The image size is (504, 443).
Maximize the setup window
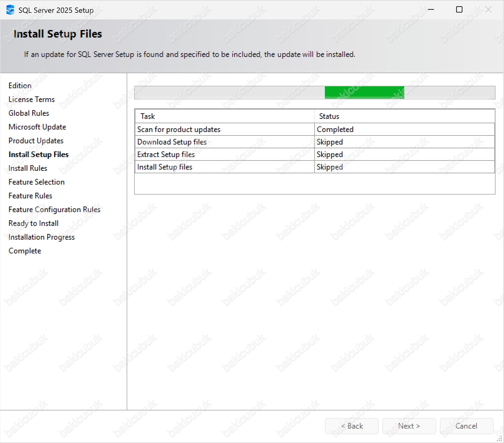[x=459, y=10]
